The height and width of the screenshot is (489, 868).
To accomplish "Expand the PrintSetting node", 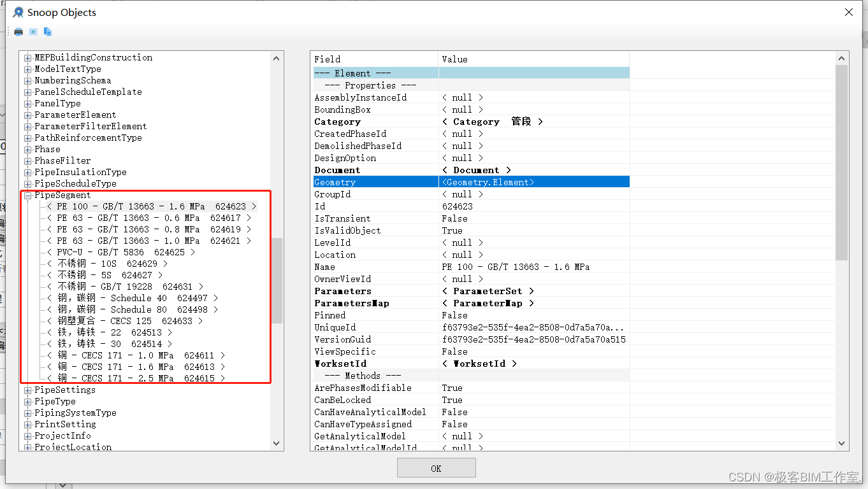I will pyautogui.click(x=28, y=425).
